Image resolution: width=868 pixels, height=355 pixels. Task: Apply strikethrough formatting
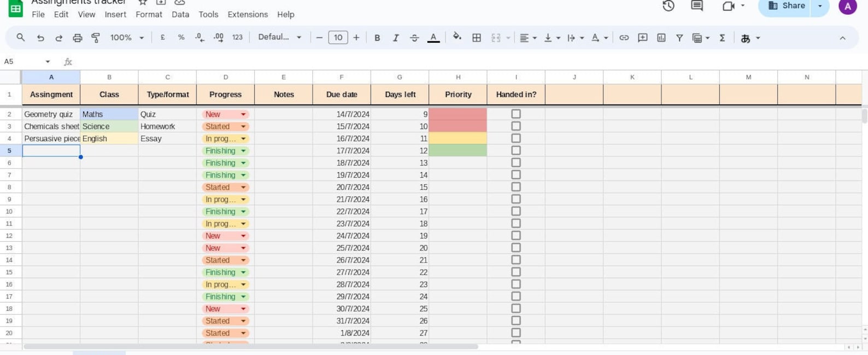414,38
